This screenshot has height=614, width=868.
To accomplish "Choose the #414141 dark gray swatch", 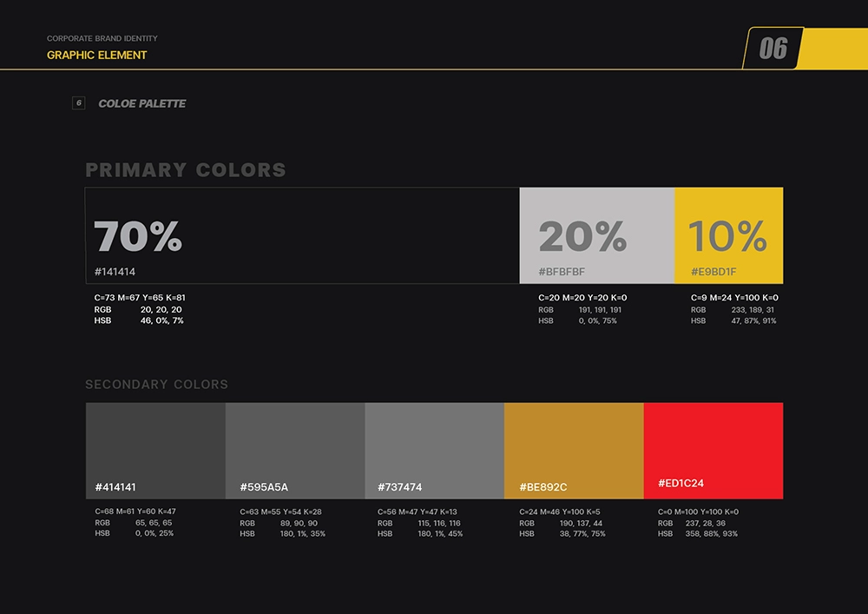I will click(155, 450).
